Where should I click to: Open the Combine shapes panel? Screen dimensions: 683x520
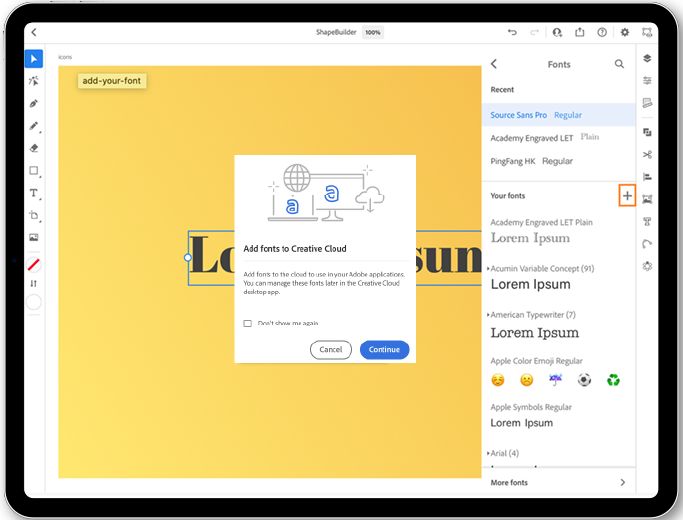tap(647, 132)
